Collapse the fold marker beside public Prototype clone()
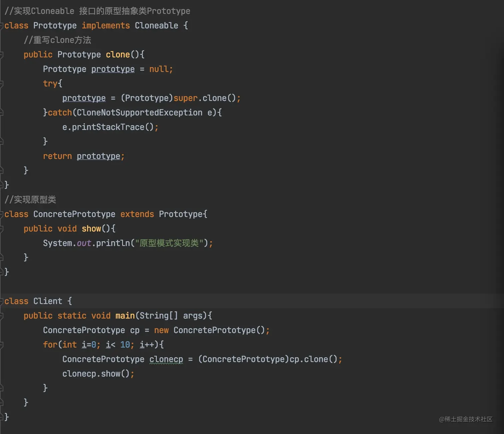The image size is (504, 434). (1, 55)
